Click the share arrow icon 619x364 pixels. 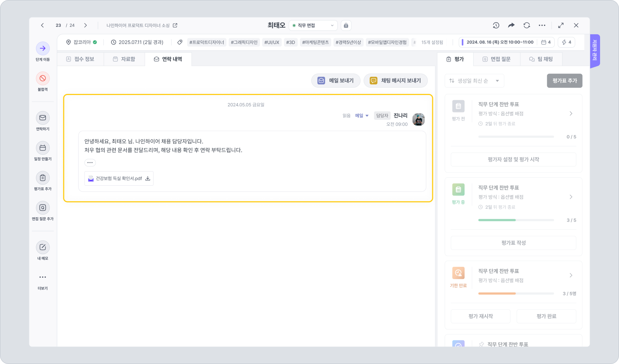coord(512,25)
